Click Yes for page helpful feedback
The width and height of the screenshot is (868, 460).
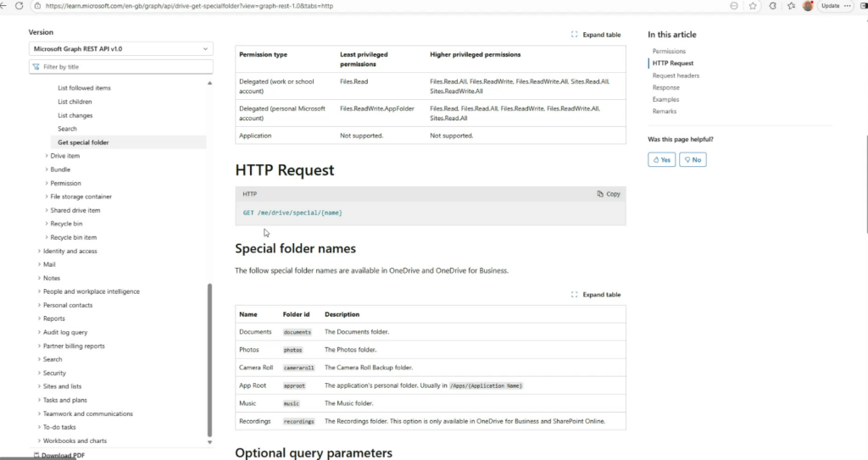click(x=661, y=160)
